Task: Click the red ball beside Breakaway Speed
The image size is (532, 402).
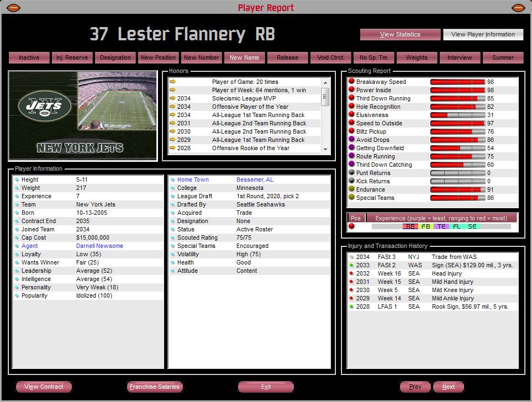Action: [351, 82]
